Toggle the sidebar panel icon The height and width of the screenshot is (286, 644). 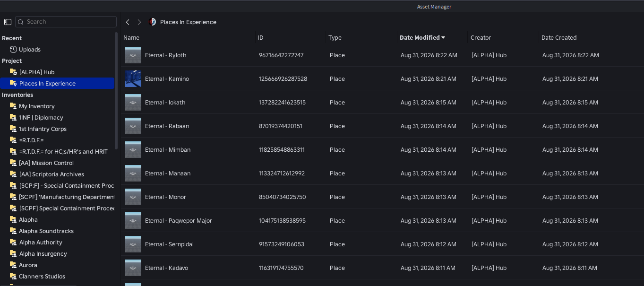coord(8,22)
